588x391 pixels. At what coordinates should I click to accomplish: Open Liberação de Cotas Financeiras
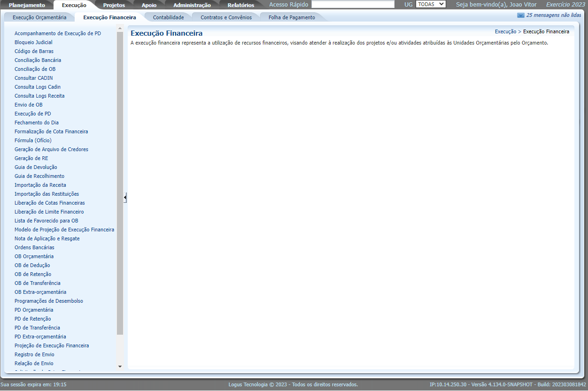[49, 203]
